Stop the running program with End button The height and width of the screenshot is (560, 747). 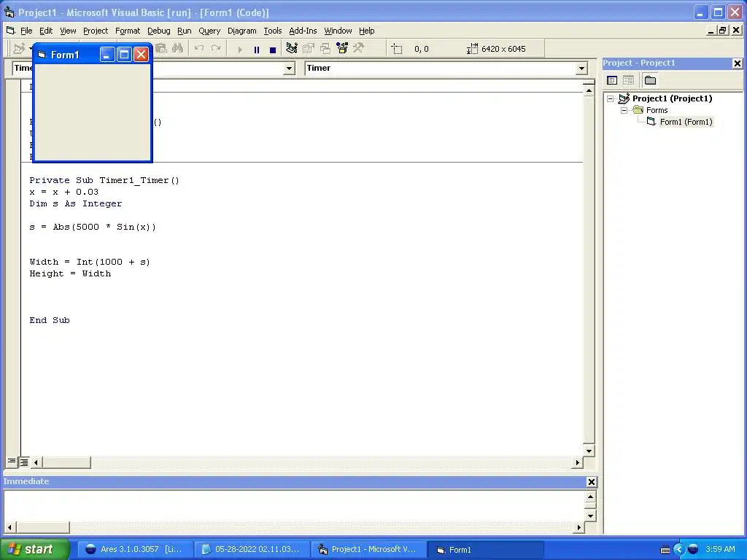point(273,49)
